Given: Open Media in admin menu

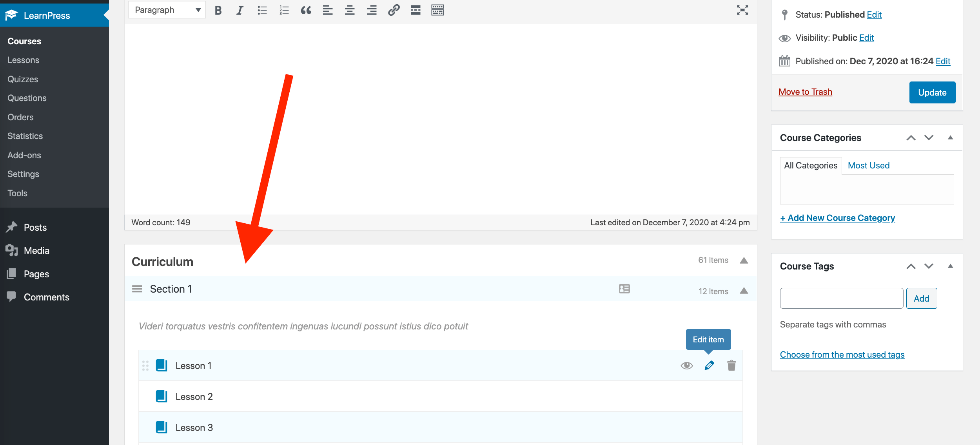Looking at the screenshot, I should point(36,250).
